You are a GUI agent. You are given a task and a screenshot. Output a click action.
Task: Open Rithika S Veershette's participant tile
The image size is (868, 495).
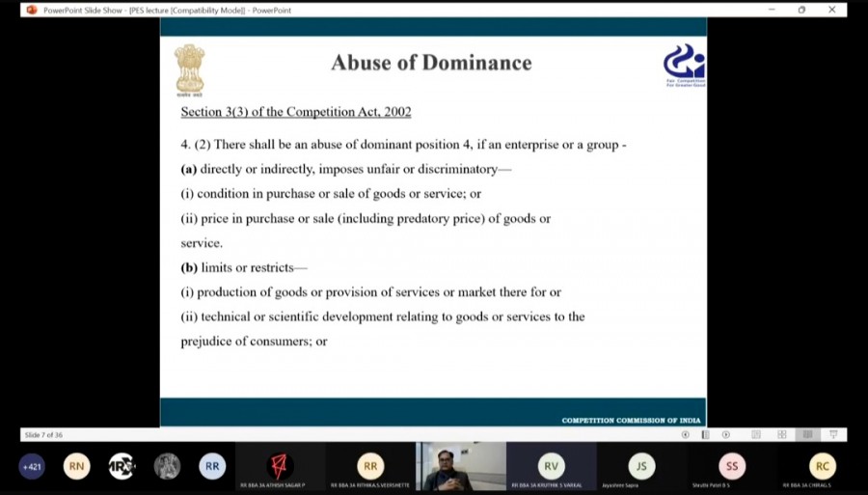[x=370, y=466]
